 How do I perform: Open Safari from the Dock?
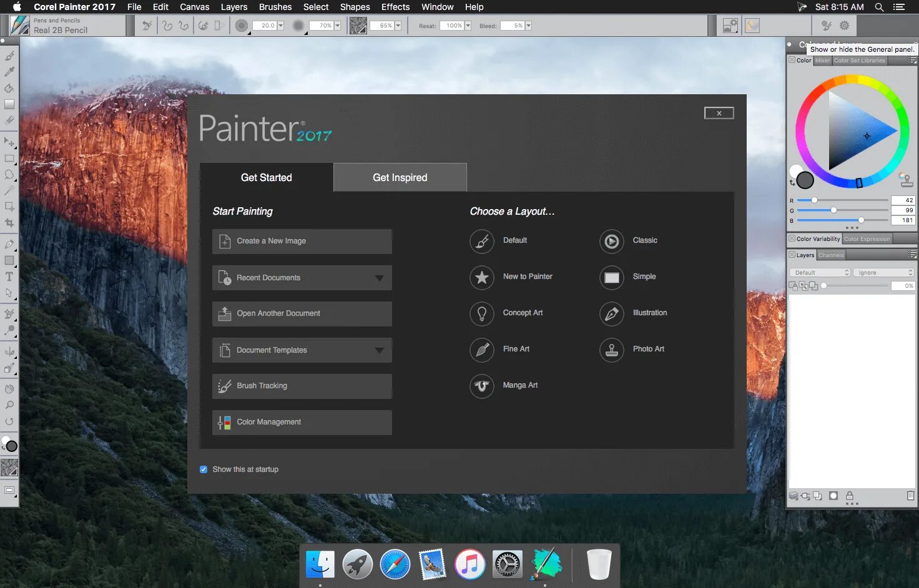(395, 564)
